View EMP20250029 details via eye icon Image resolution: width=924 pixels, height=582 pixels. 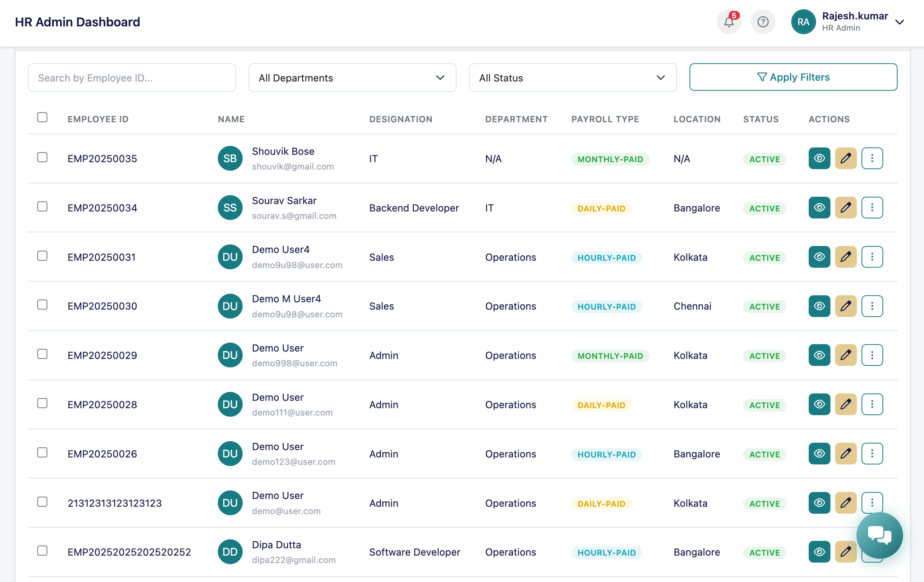tap(819, 355)
